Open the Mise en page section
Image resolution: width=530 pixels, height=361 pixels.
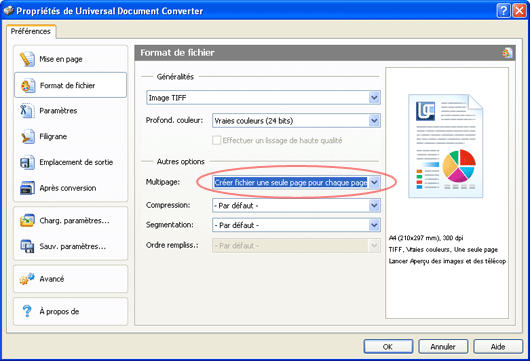tap(71, 59)
